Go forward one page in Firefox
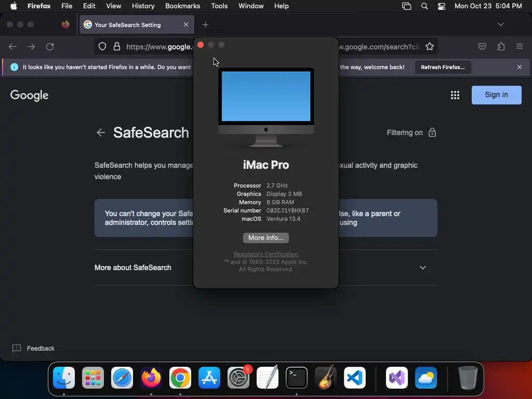The image size is (532, 399). coord(31,46)
